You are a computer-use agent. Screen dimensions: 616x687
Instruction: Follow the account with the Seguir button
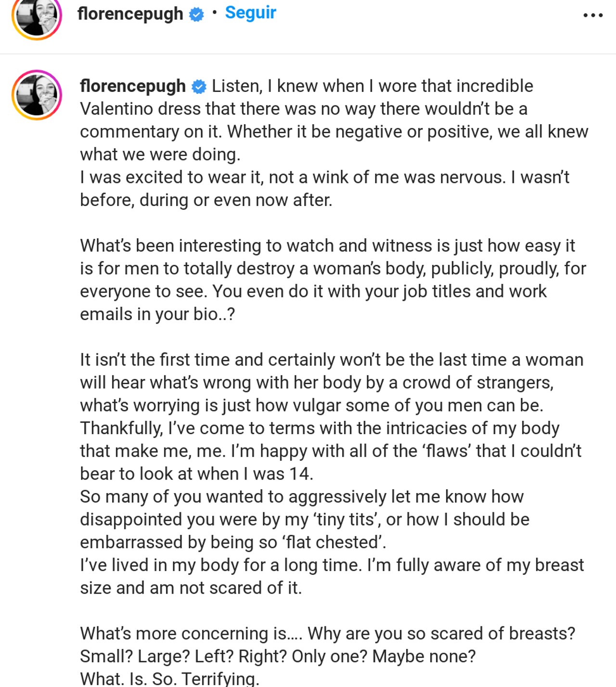click(250, 13)
